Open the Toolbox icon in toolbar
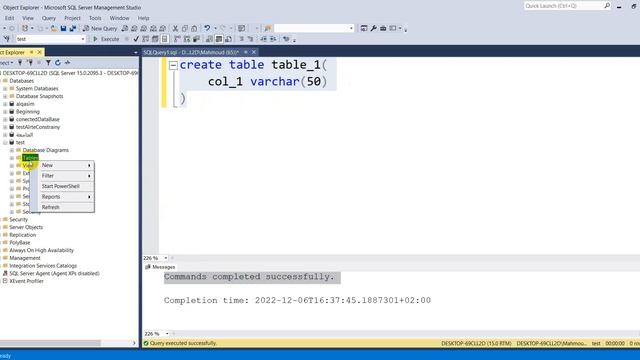The width and height of the screenshot is (640, 360). [x=383, y=29]
